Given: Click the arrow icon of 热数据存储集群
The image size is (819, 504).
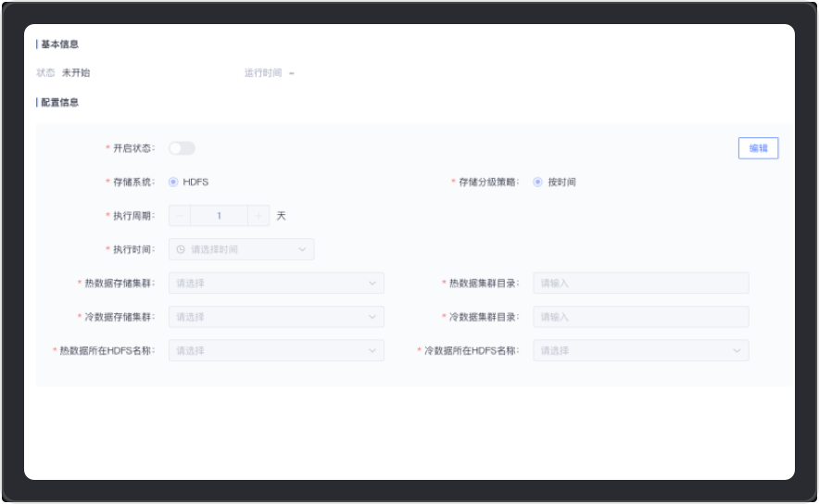Looking at the screenshot, I should (372, 283).
